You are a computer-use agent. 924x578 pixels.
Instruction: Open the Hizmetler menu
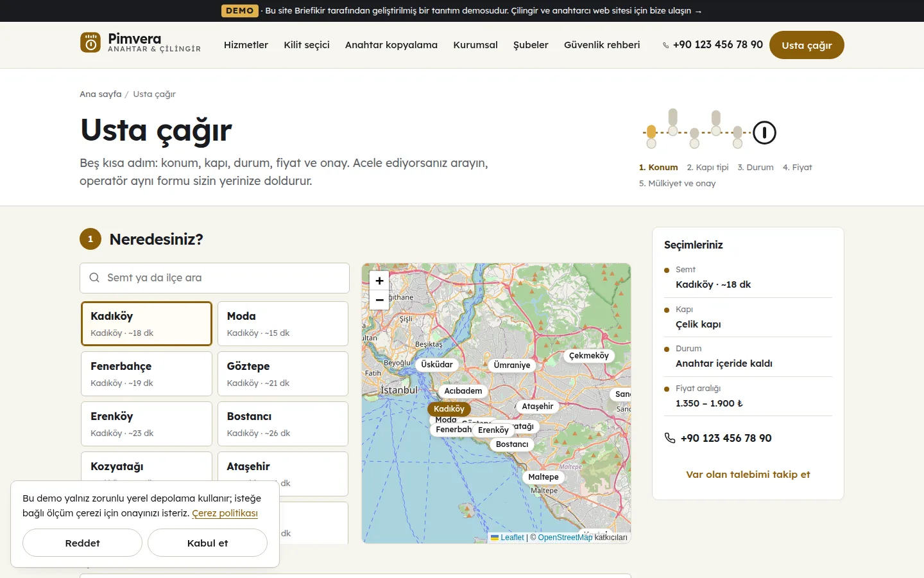click(x=246, y=45)
